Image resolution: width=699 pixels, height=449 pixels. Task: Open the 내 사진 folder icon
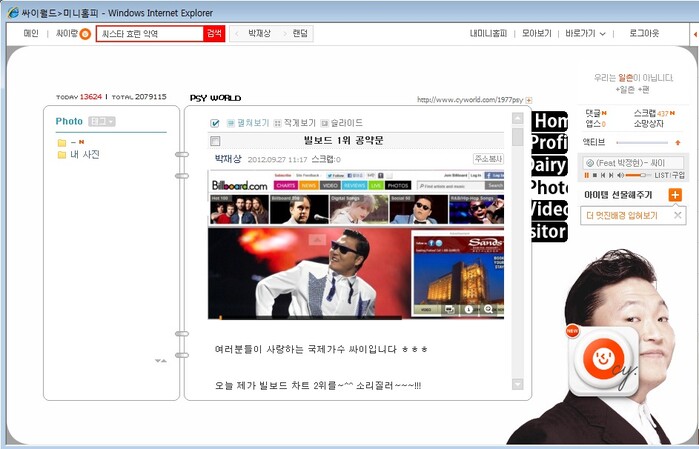point(62,155)
